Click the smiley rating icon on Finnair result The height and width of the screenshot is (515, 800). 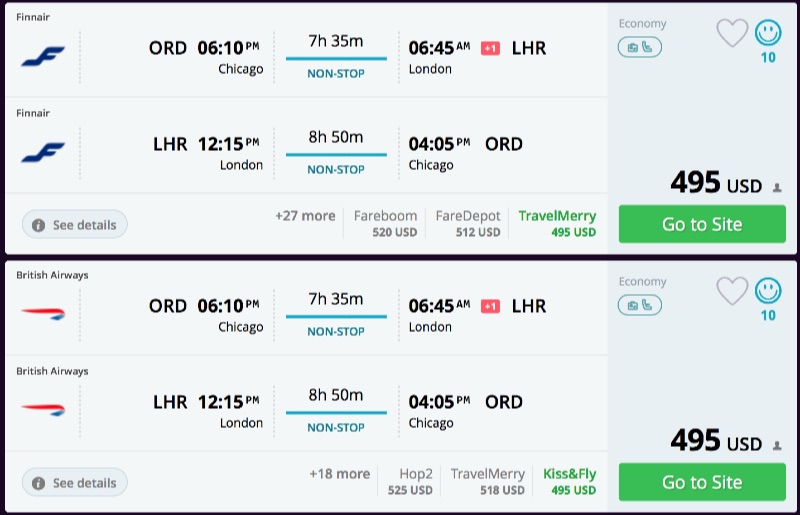pyautogui.click(x=768, y=33)
